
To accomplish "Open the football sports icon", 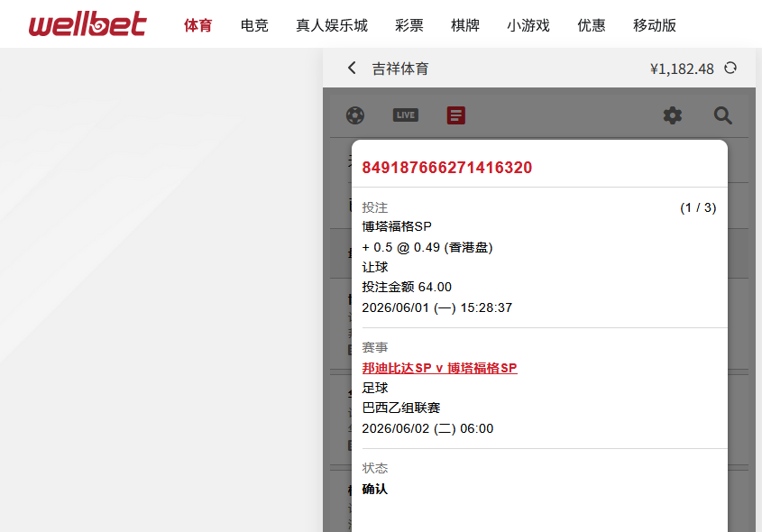I will [355, 115].
